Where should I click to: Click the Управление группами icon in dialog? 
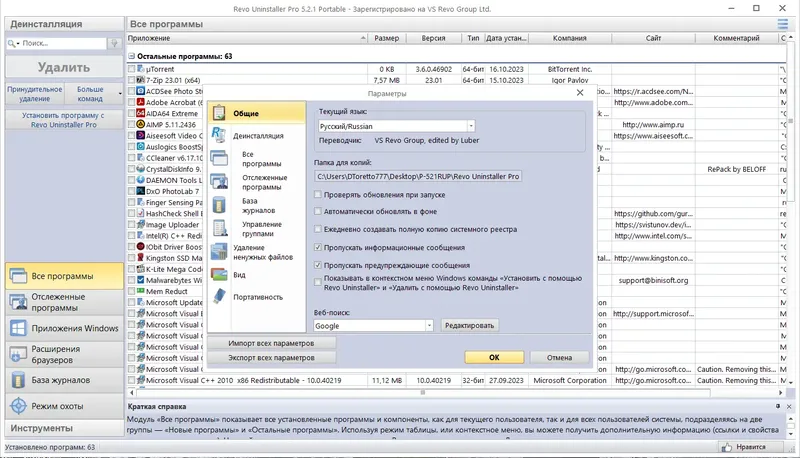coord(220,228)
